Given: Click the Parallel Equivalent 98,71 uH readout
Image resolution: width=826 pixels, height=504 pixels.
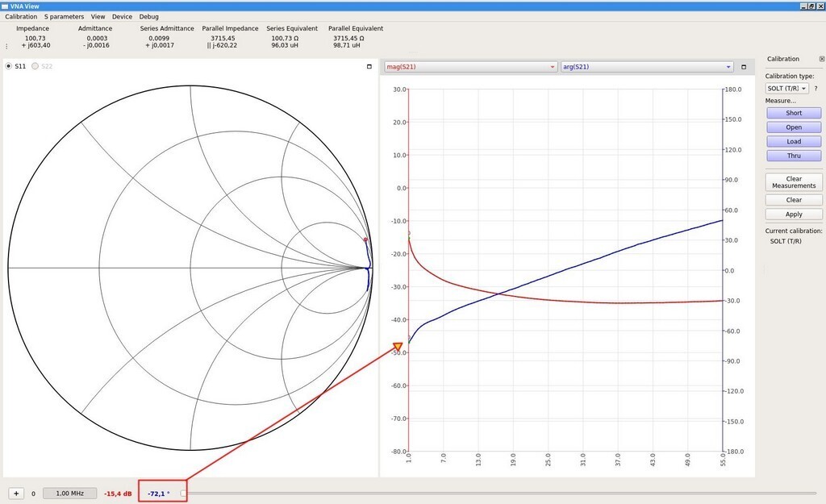Looking at the screenshot, I should (x=347, y=45).
